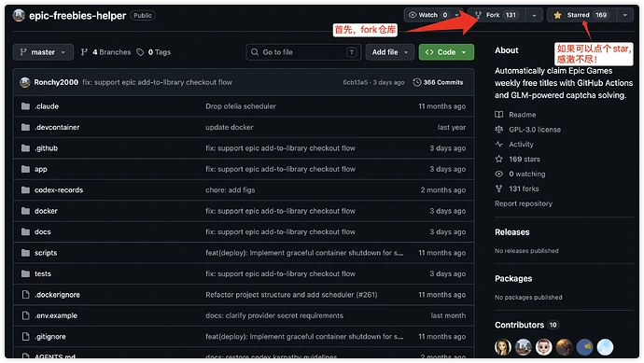The height and width of the screenshot is (363, 644).
Task: Open the 169 stars link
Action: click(x=525, y=160)
